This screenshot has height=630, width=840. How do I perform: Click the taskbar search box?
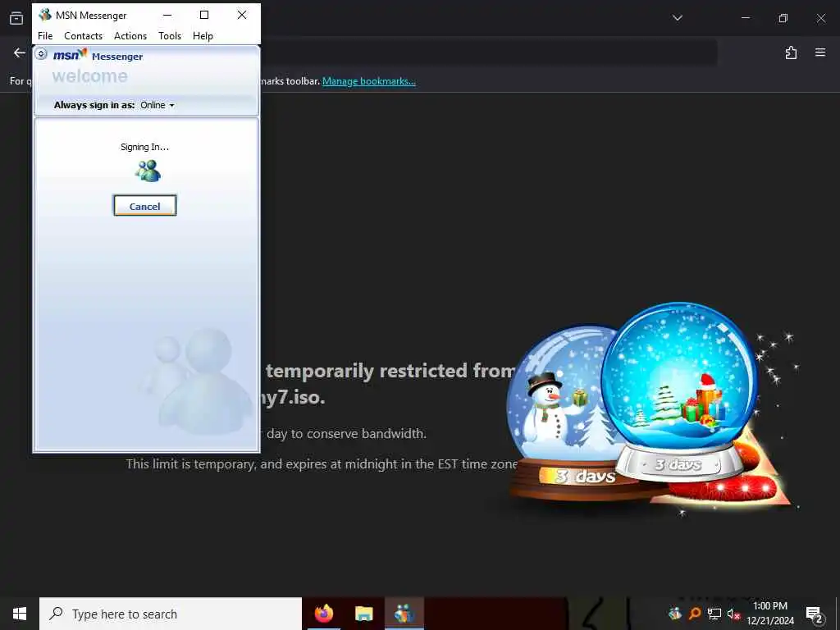coord(171,614)
